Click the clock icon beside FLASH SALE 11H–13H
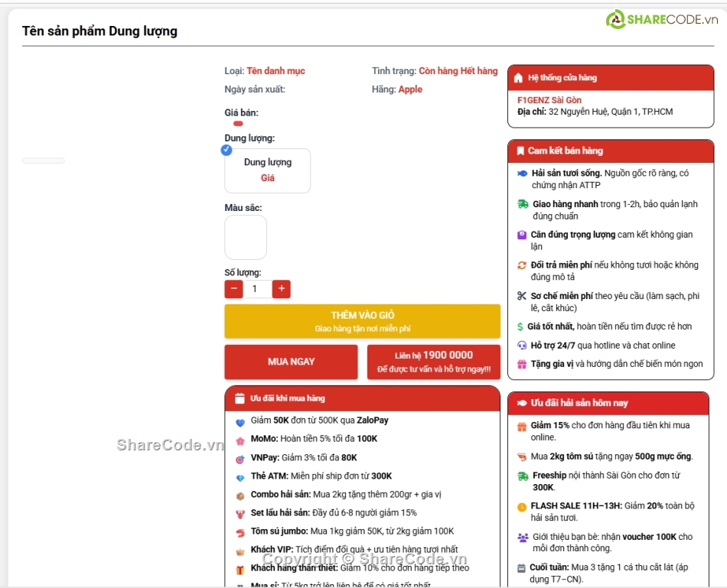The height and width of the screenshot is (588, 727). point(522,506)
